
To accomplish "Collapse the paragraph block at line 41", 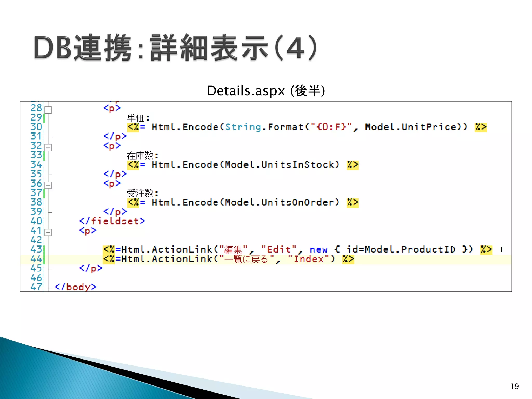I will [48, 232].
